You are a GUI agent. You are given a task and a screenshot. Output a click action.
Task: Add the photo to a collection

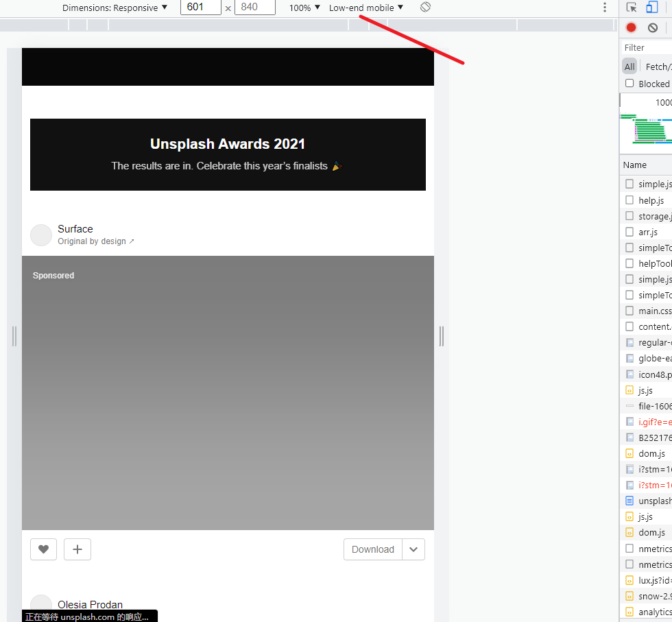[77, 549]
